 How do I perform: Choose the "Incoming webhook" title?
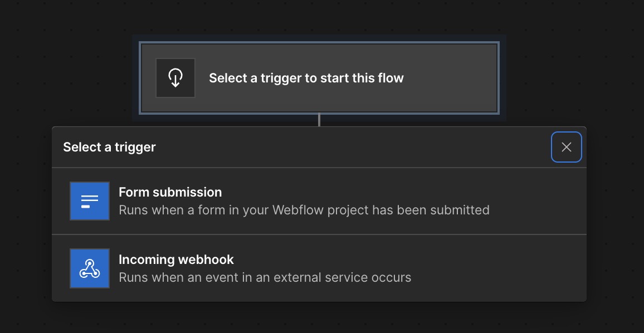[x=176, y=259]
